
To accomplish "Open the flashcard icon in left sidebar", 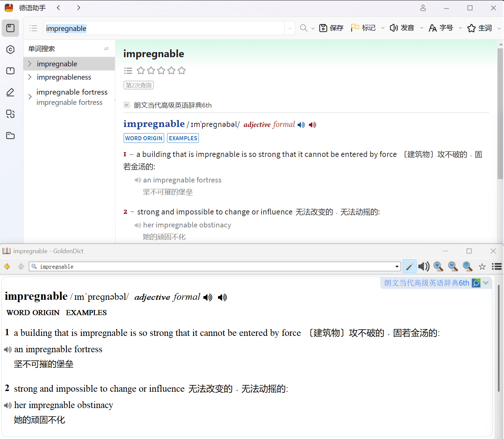I will click(x=10, y=71).
